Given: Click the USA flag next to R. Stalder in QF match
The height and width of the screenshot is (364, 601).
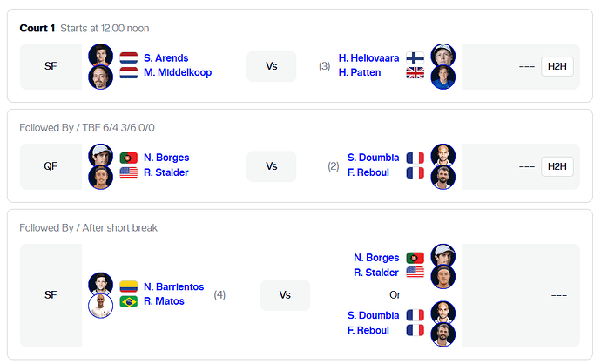Looking at the screenshot, I should pyautogui.click(x=128, y=172).
